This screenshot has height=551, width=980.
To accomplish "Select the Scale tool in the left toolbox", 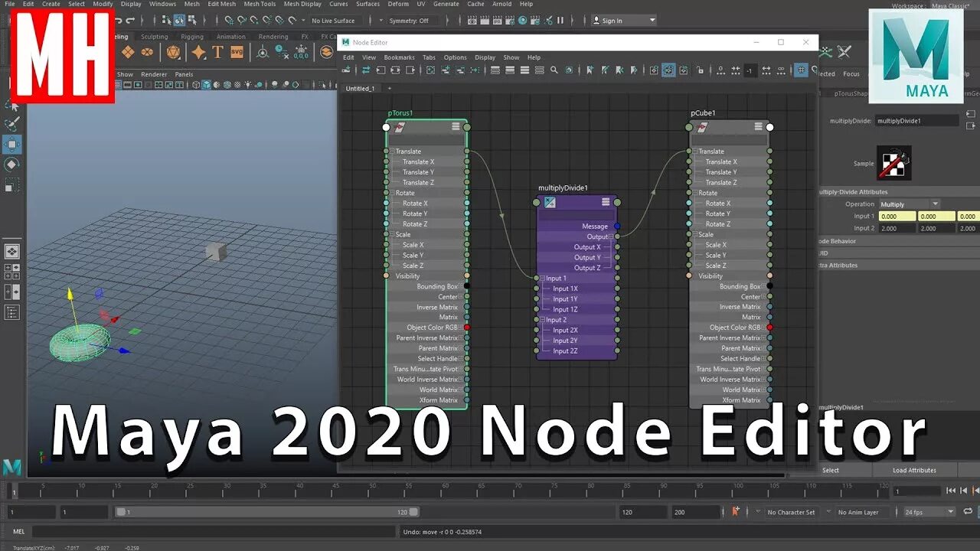I will [13, 184].
